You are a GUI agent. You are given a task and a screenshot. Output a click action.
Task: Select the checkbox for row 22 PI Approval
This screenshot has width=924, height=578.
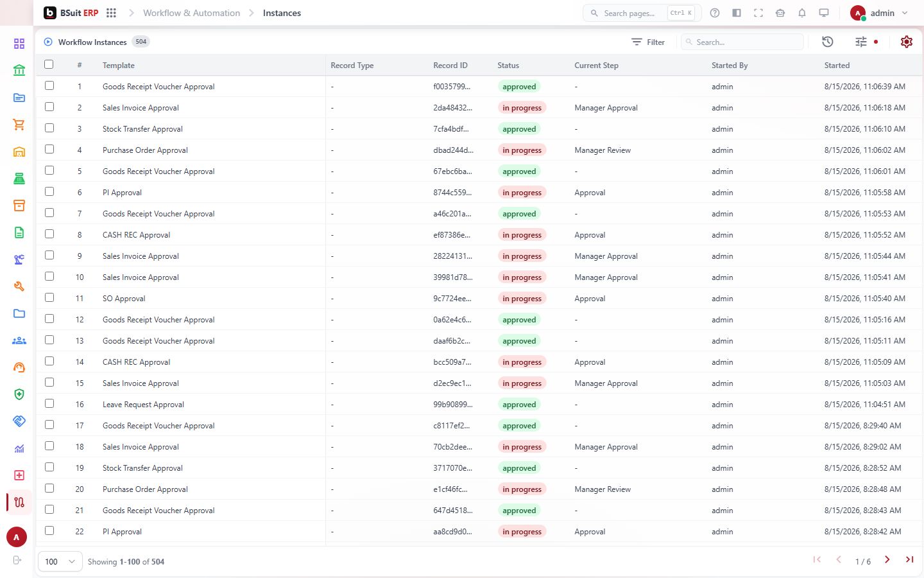click(x=49, y=530)
